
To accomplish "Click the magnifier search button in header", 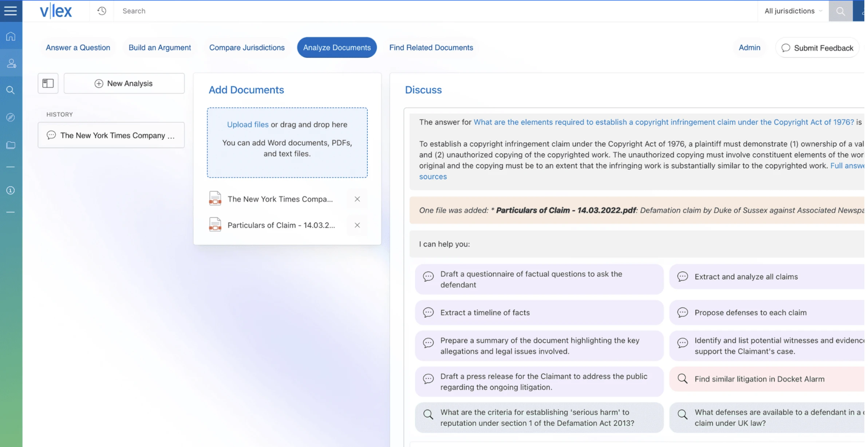I will click(840, 11).
